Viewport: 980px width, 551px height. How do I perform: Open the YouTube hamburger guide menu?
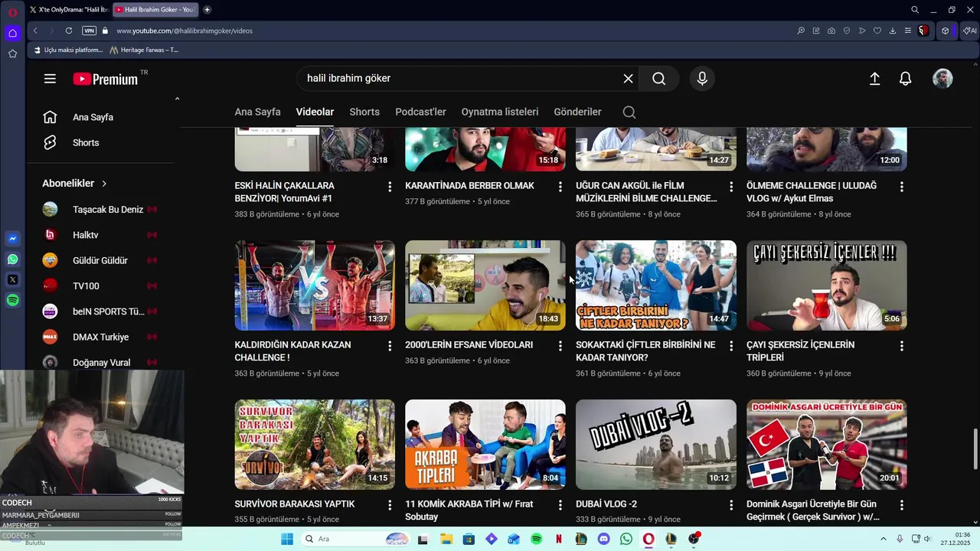50,79
